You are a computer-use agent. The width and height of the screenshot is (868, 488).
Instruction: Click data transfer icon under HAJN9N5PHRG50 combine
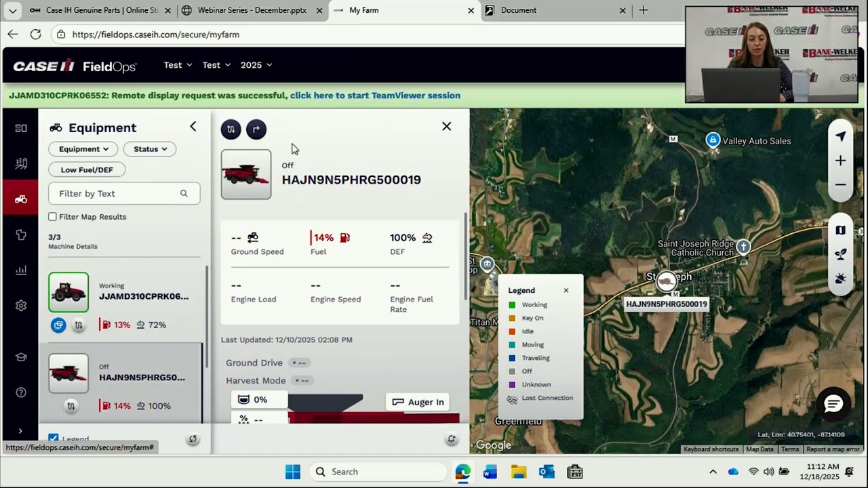[71, 406]
